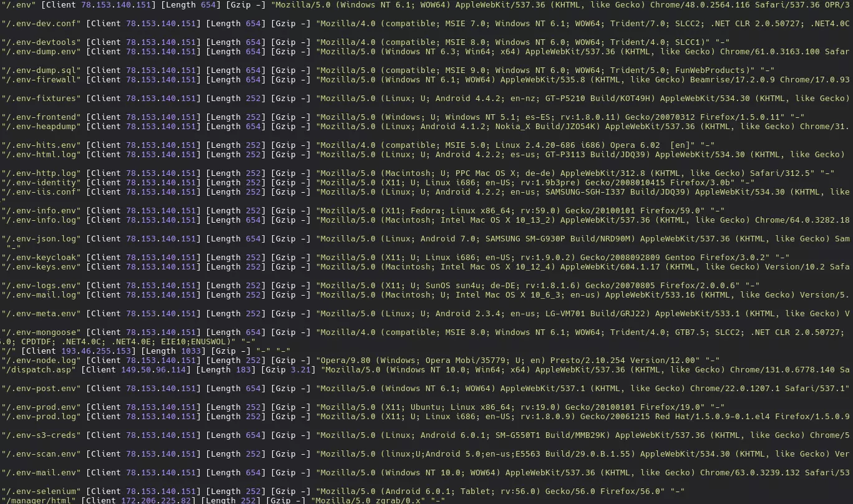Pick the "/.env-prod.env" path text
Screen dimensions: 853x504
click(x=41, y=407)
